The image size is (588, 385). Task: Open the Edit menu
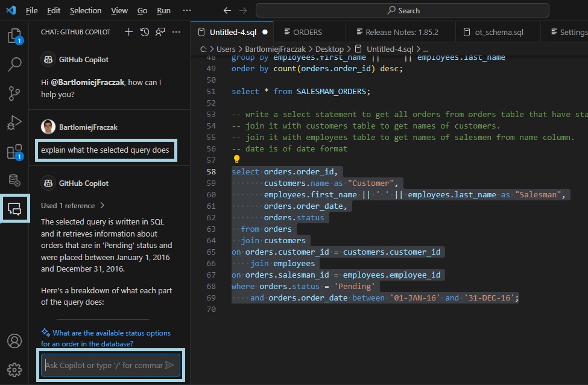54,10
